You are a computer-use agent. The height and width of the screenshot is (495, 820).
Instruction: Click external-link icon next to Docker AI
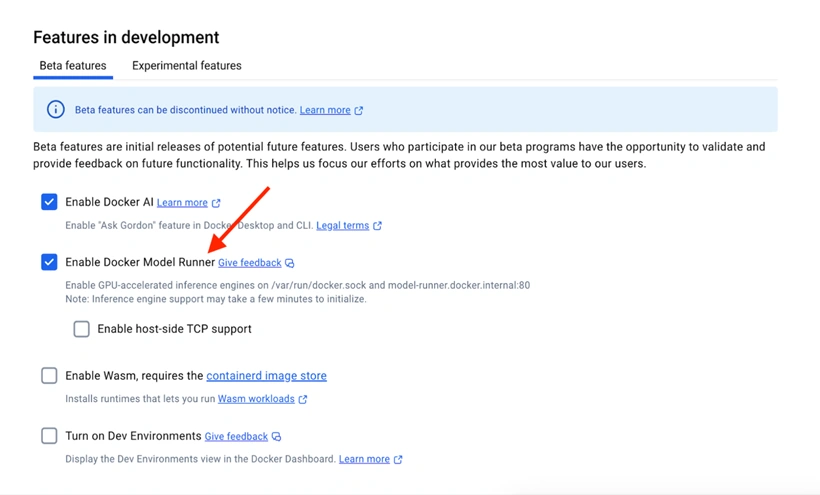tap(216, 203)
